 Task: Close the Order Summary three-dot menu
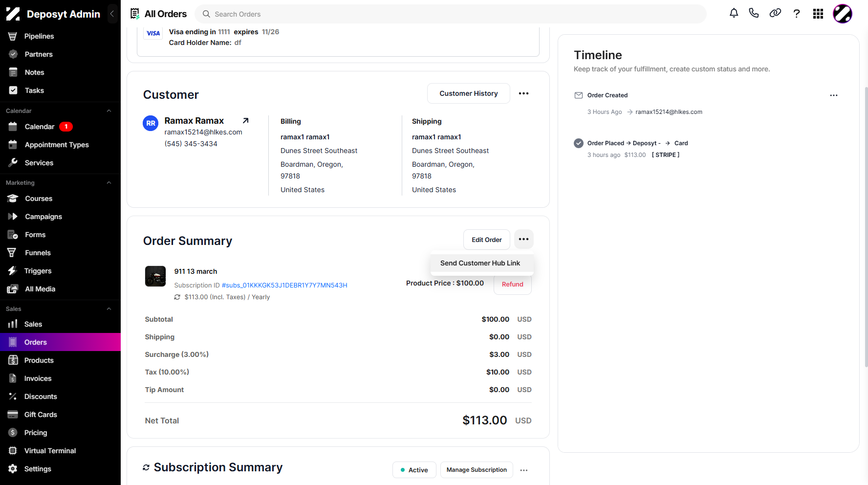(523, 239)
